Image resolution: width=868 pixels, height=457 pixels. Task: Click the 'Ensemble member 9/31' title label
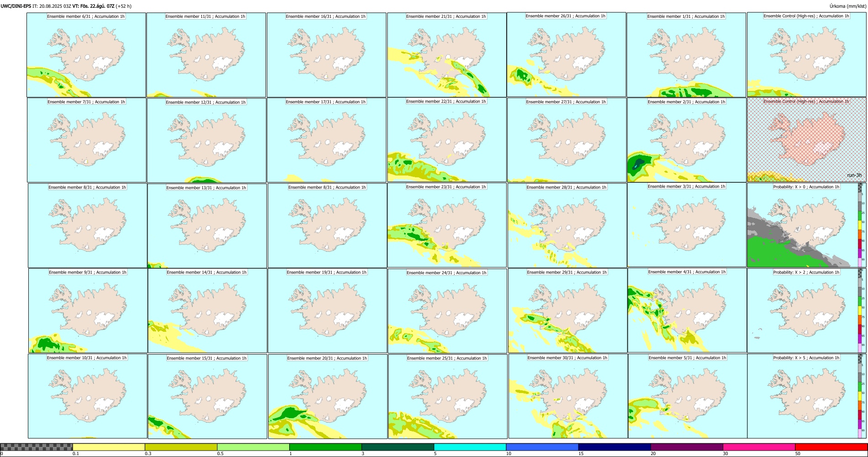point(88,272)
